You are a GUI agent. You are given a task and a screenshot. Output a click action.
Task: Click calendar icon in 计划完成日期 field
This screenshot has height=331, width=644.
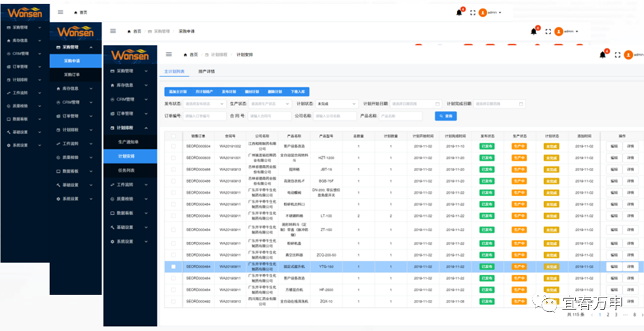pyautogui.click(x=521, y=104)
